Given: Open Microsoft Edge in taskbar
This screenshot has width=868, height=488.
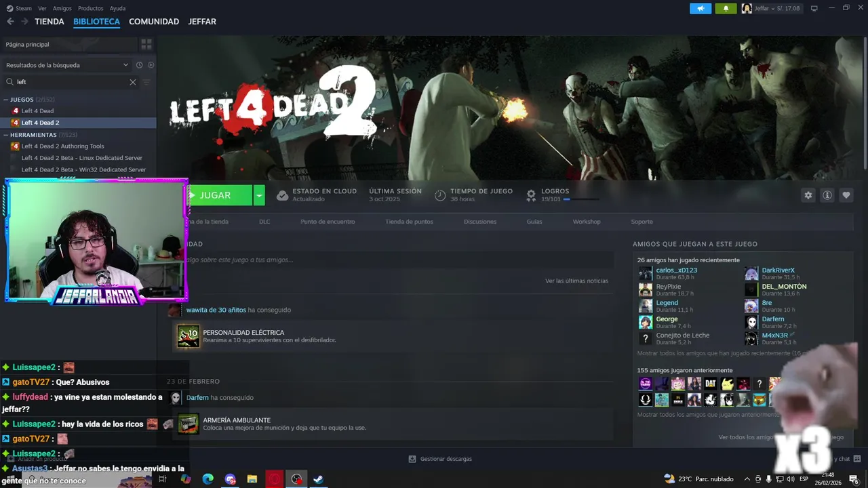Looking at the screenshot, I should click(208, 479).
